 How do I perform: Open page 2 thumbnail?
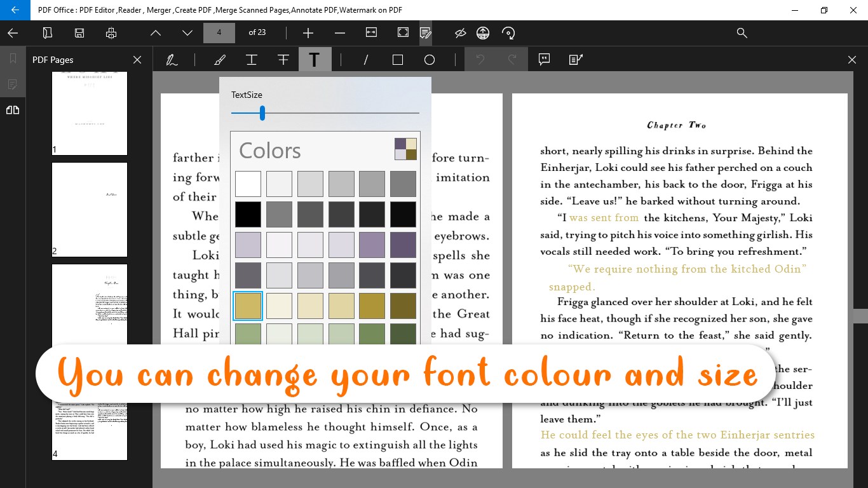[x=90, y=210]
